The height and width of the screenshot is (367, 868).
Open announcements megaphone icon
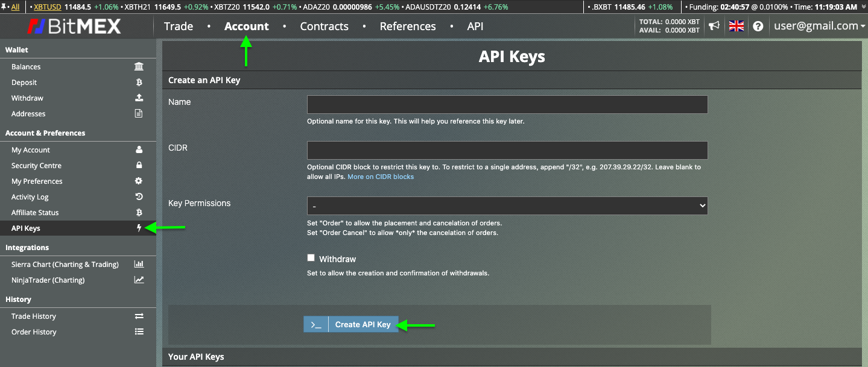pyautogui.click(x=714, y=26)
